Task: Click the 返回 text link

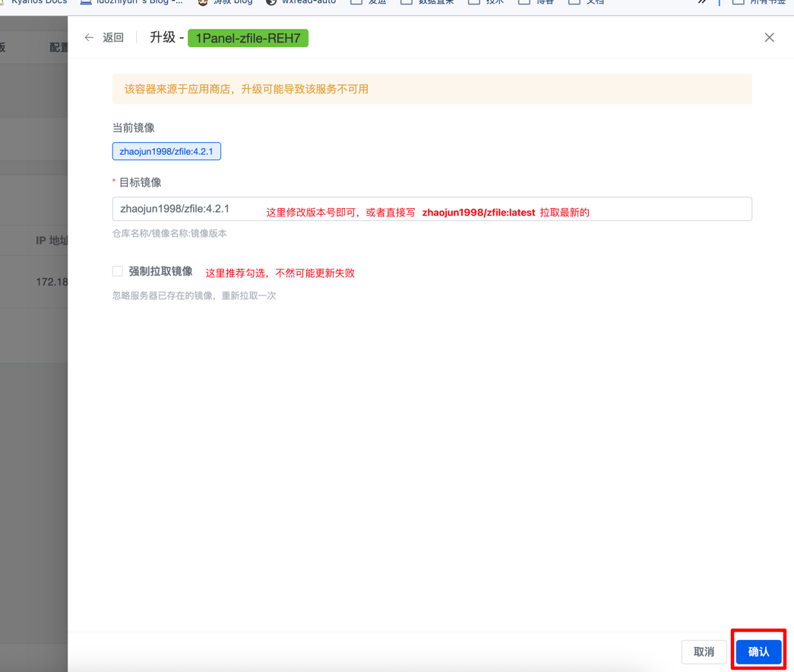Action: (113, 37)
